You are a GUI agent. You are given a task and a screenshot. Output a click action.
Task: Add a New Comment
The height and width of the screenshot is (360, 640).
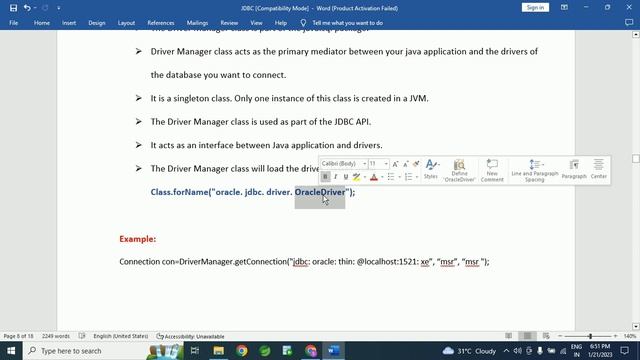tap(492, 170)
